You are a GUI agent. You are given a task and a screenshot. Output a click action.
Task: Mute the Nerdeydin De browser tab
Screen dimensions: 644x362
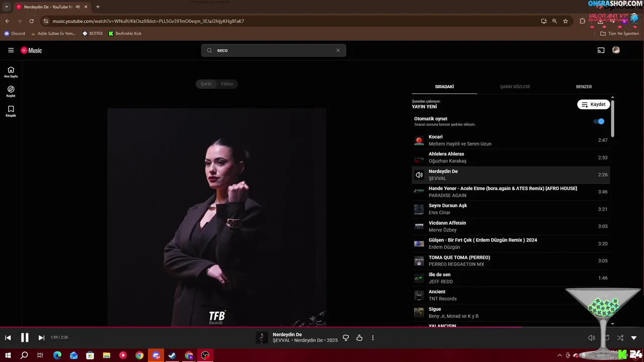[x=77, y=7]
